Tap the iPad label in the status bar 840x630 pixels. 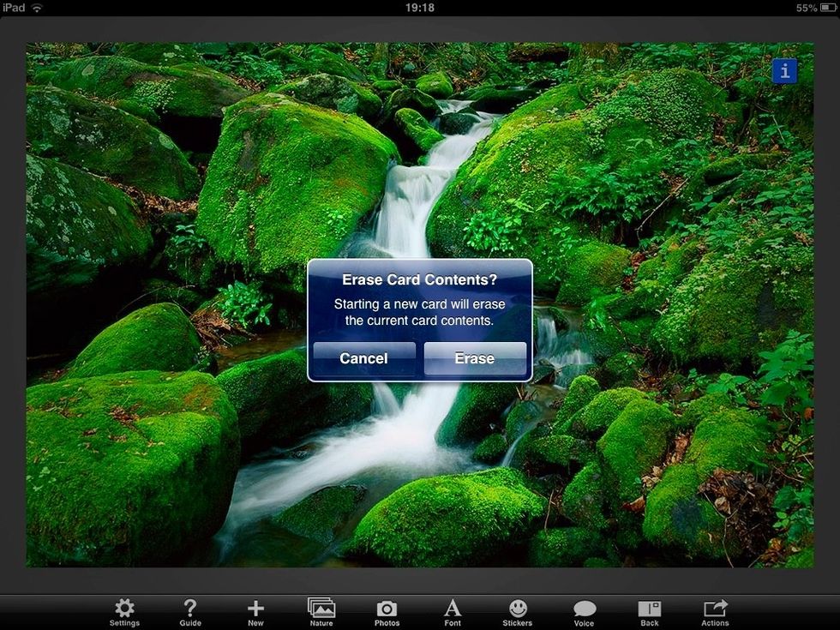[x=14, y=8]
